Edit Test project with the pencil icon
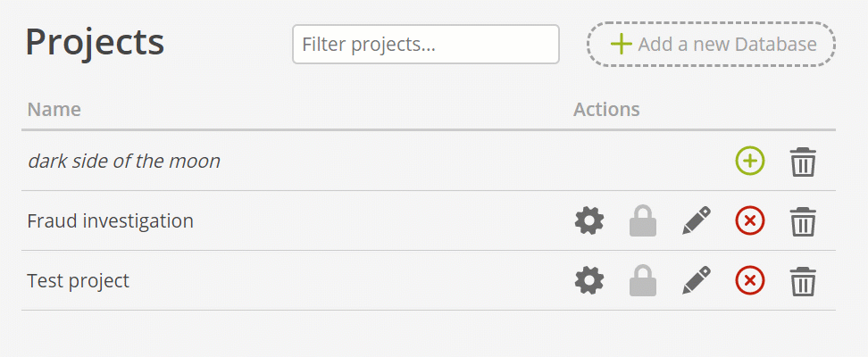This screenshot has width=868, height=357. pyautogui.click(x=697, y=280)
